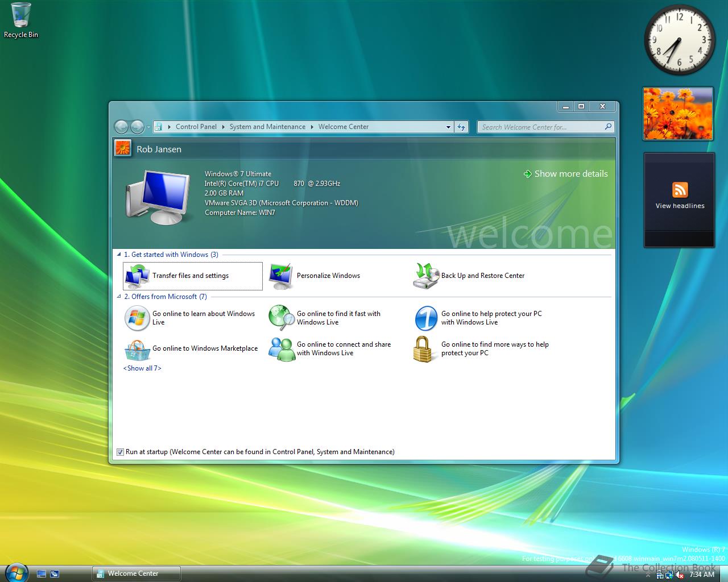Select Go online to Windows Marketplace text
Viewport: 728px width, 582px height.
click(x=205, y=348)
